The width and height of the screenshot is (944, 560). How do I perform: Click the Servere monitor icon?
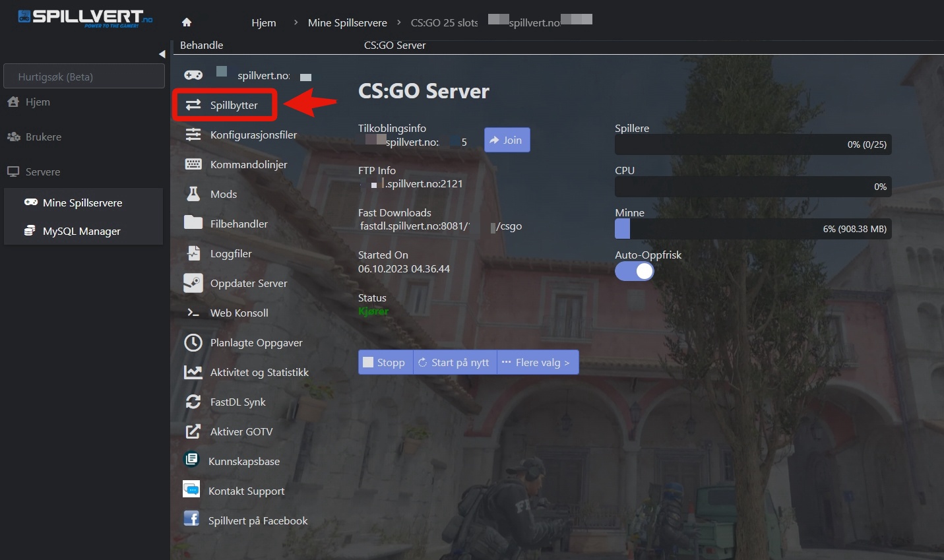[13, 171]
